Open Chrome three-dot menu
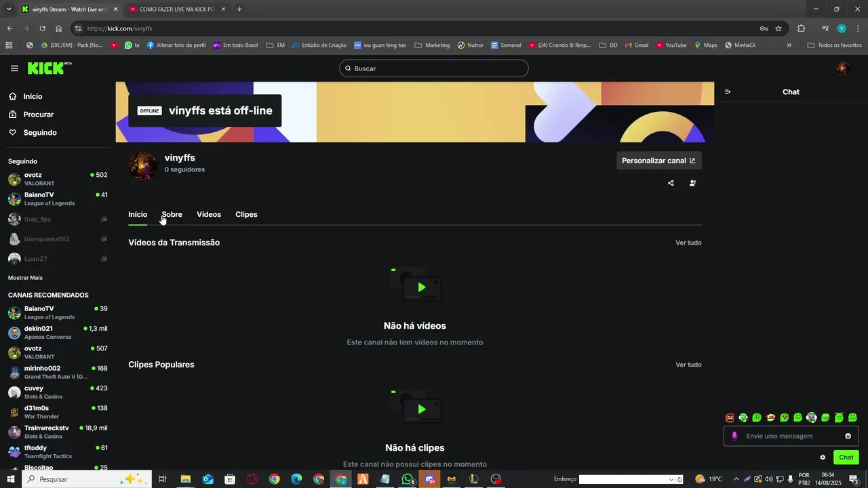The image size is (868, 488). [x=858, y=28]
